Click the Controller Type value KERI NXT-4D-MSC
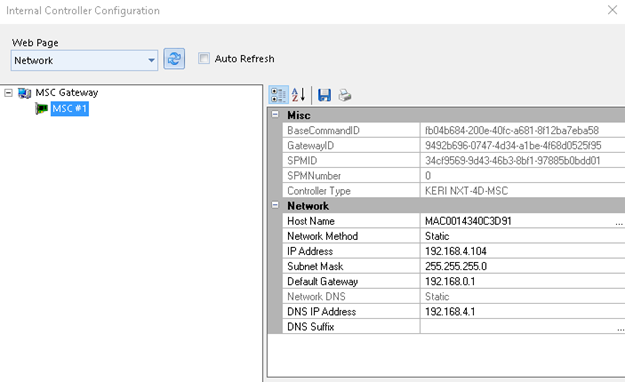This screenshot has width=625, height=382. pos(466,191)
